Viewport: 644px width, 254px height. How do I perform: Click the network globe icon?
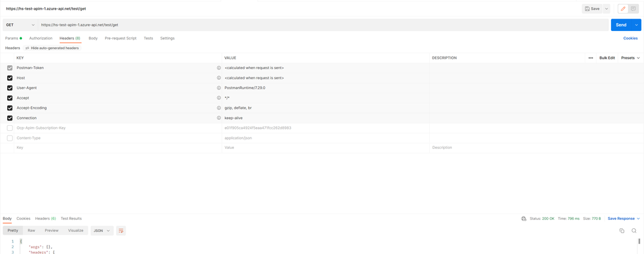523,219
